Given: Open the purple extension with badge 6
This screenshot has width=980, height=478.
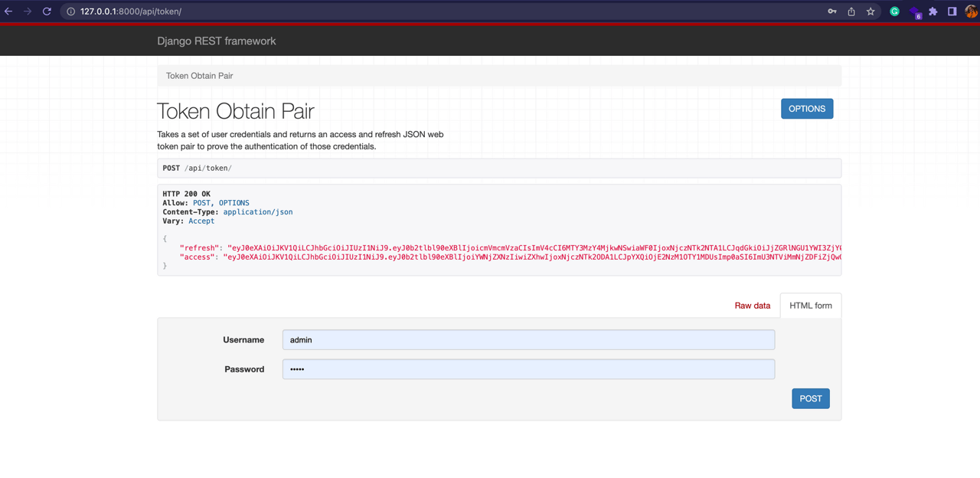Looking at the screenshot, I should point(915,12).
